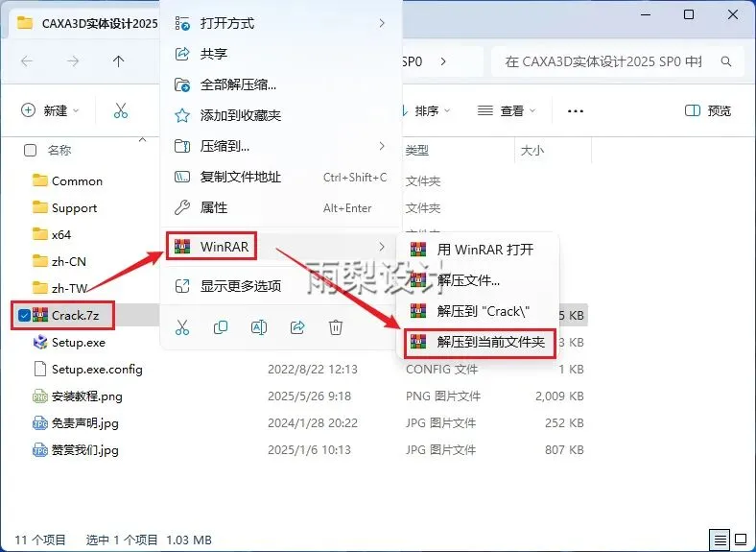This screenshot has width=756, height=552.
Task: Click 添加到收藏夹 menu entry
Action: coord(281,115)
